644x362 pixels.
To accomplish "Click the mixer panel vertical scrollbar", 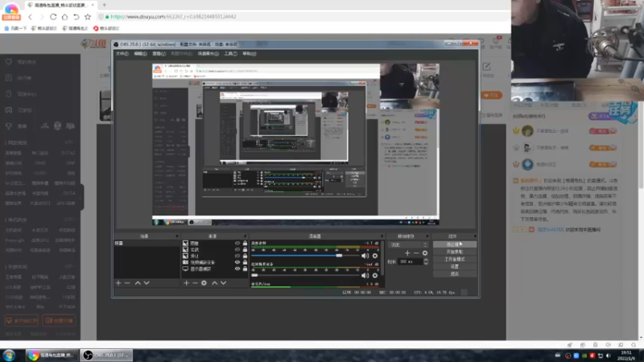I will 383,258.
